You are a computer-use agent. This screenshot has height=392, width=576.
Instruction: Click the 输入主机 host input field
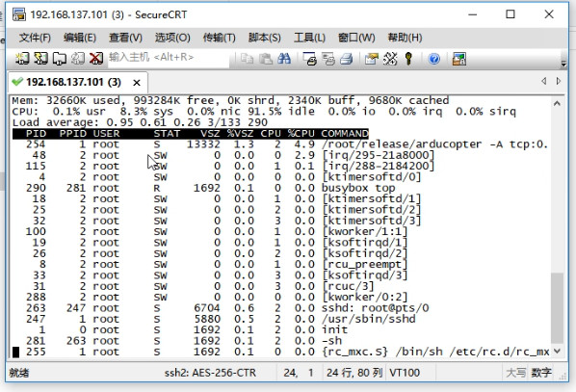coord(169,58)
